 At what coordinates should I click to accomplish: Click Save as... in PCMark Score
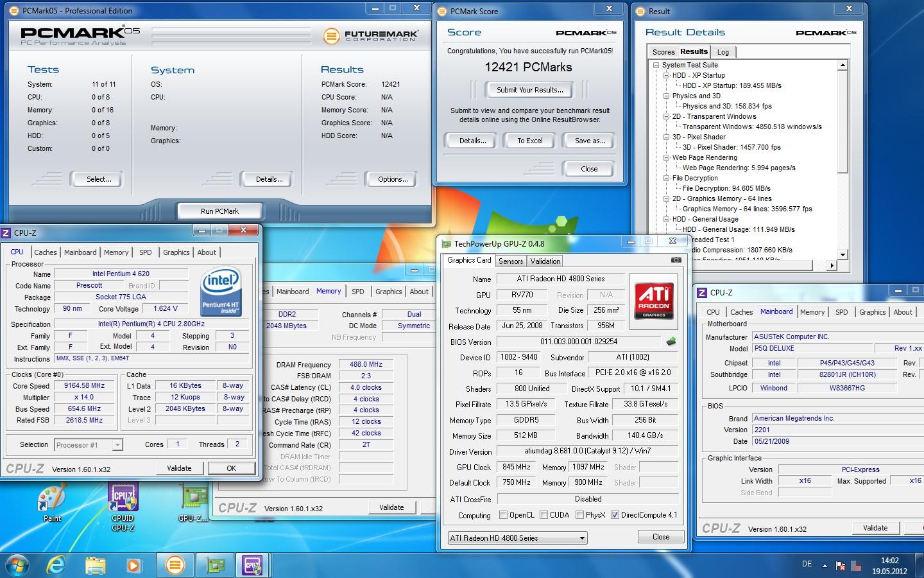point(590,141)
